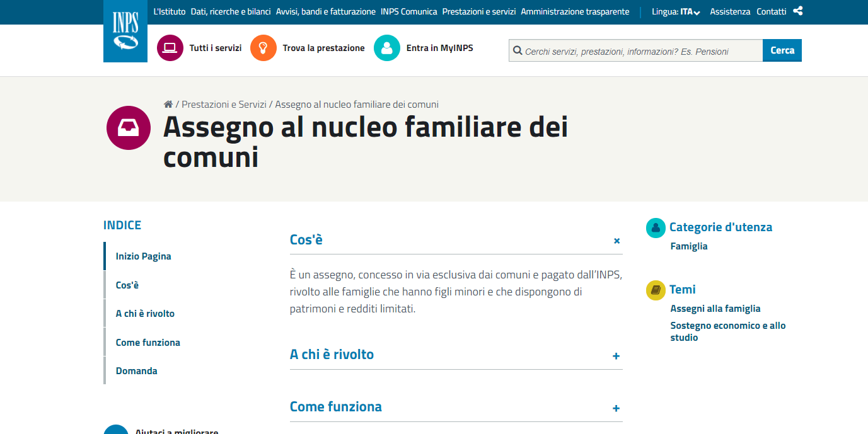868x434 pixels.
Task: Click the Categorie d'utenza person icon
Action: pos(656,227)
